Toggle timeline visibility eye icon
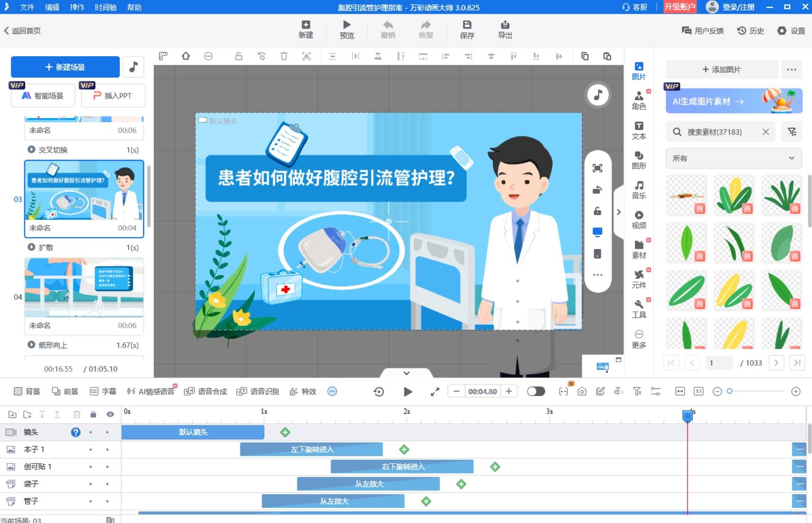The image size is (812, 523). [x=110, y=414]
